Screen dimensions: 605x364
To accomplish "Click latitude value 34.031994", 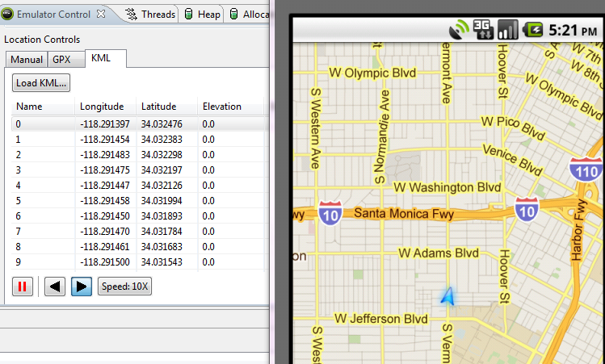I will coord(162,201).
